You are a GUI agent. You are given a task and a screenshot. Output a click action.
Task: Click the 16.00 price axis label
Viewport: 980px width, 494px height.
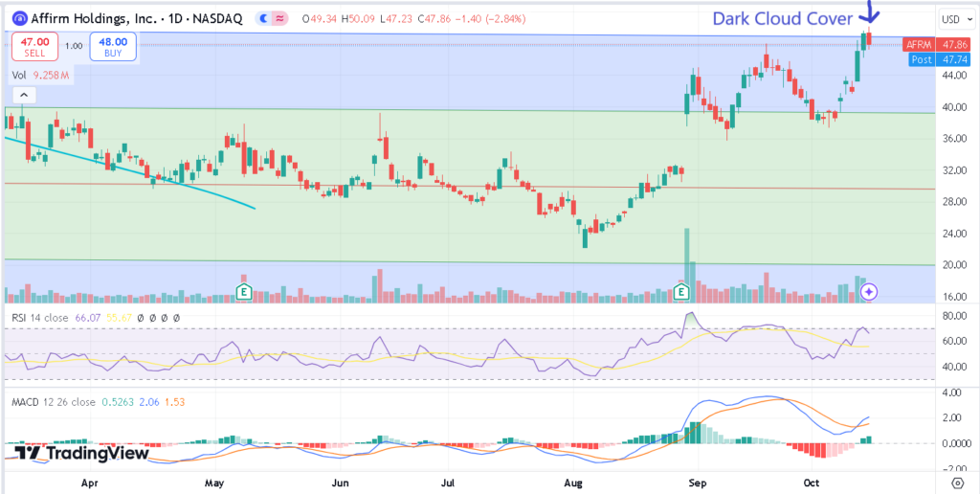pyautogui.click(x=954, y=297)
